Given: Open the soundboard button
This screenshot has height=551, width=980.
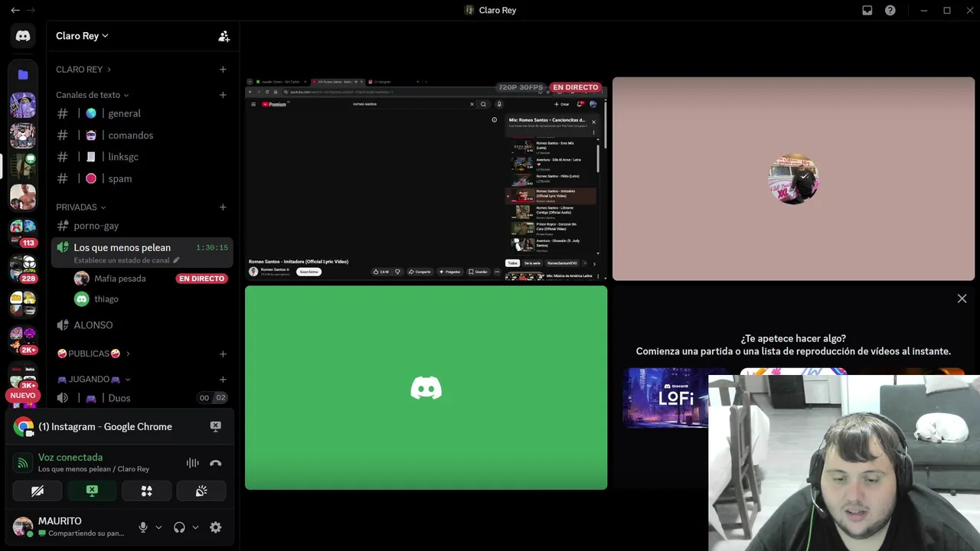Looking at the screenshot, I should click(x=201, y=491).
